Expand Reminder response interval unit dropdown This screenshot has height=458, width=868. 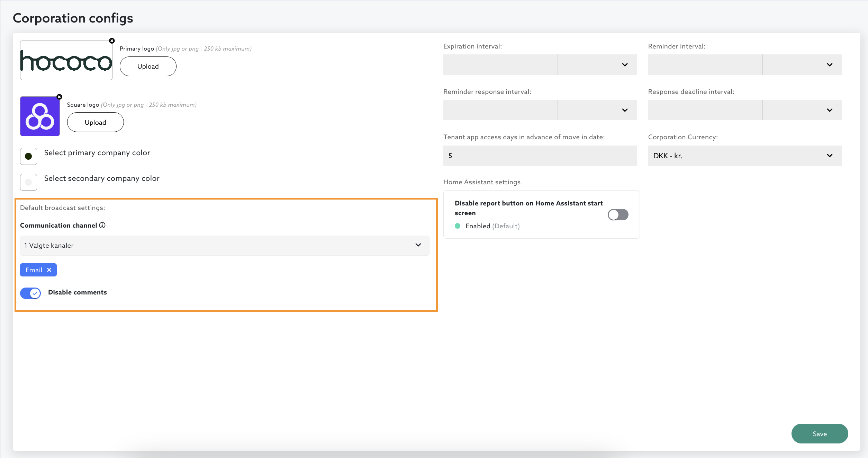point(597,110)
